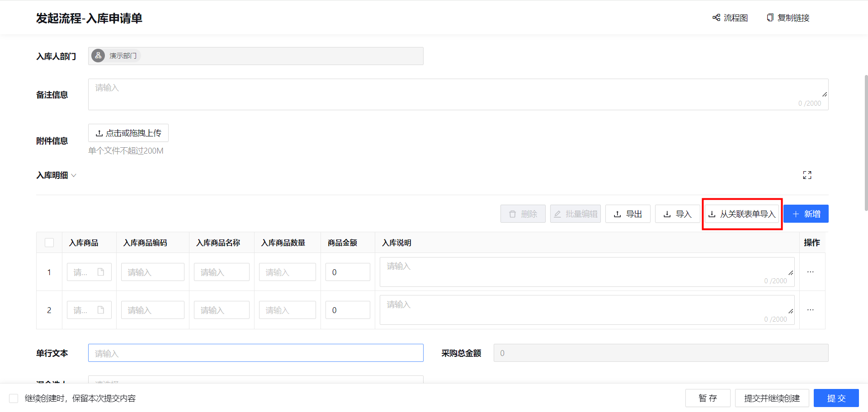Focus row 1 入库商品数量 input

[x=288, y=272]
